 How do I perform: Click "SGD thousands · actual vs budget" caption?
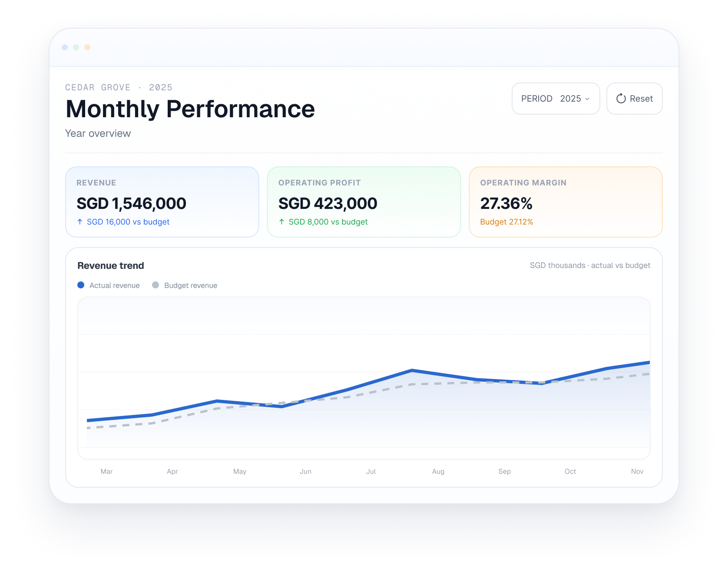pyautogui.click(x=590, y=265)
